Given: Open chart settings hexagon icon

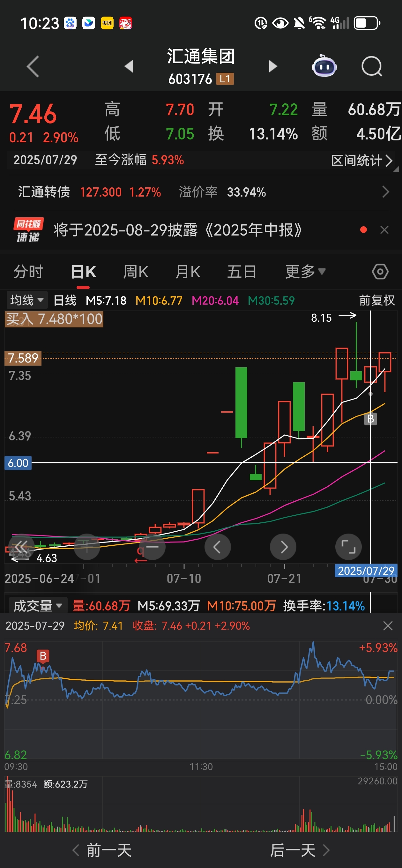Looking at the screenshot, I should [380, 272].
